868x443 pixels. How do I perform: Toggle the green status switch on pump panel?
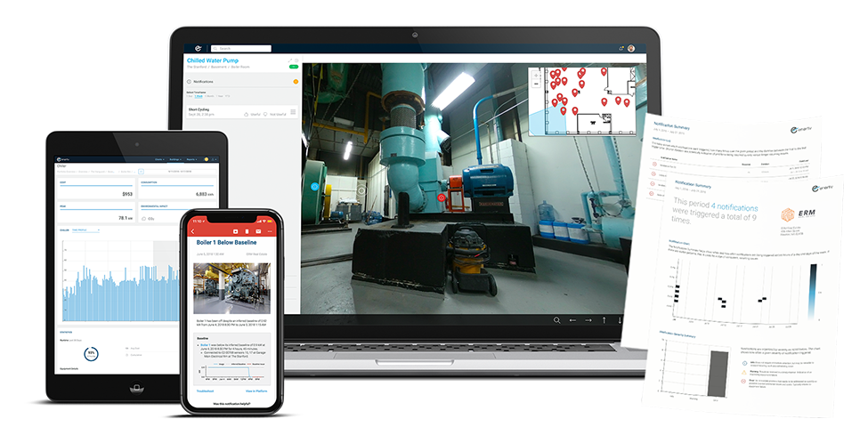(x=293, y=67)
